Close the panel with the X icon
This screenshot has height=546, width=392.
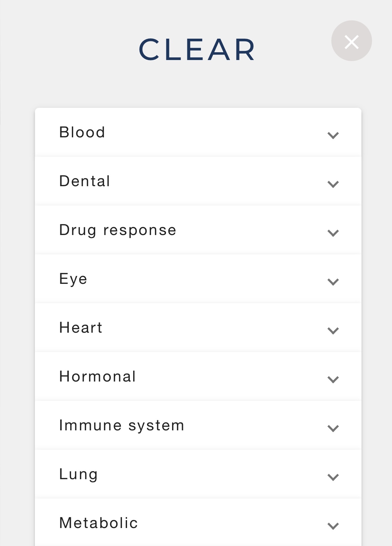[351, 41]
